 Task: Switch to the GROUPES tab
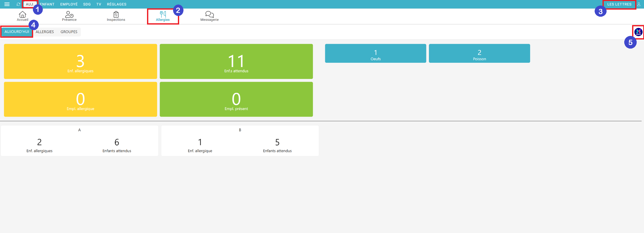pos(69,32)
